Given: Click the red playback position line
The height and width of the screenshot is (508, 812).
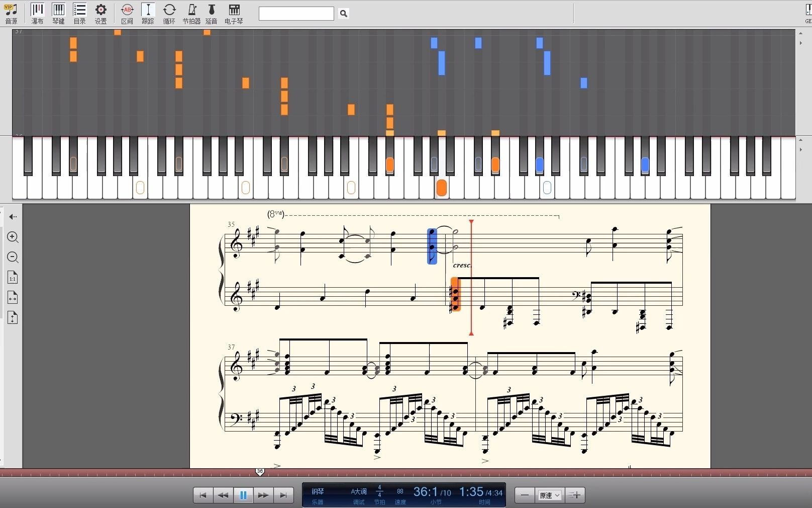Looking at the screenshot, I should [x=471, y=278].
